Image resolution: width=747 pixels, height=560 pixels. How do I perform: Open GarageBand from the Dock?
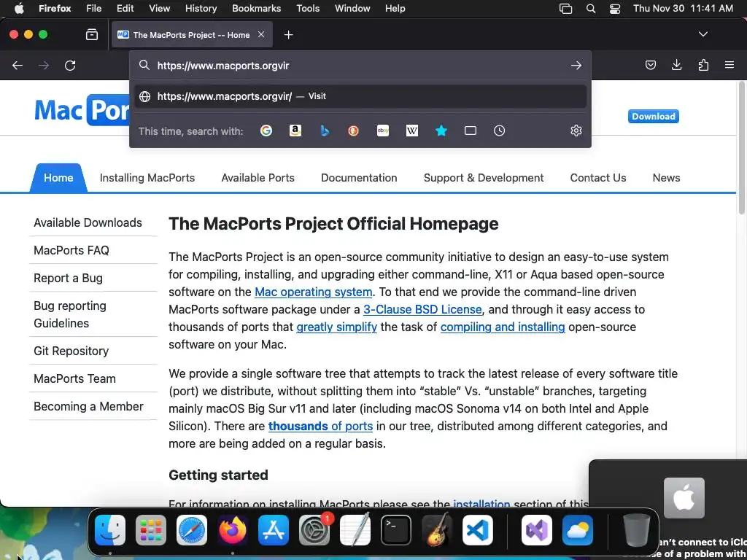click(437, 530)
